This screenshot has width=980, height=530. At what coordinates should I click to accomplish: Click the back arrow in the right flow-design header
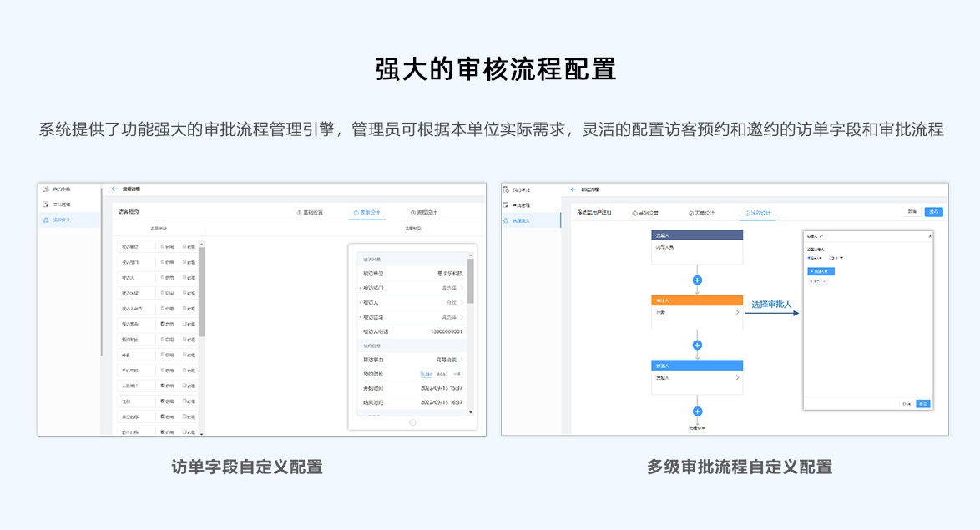pyautogui.click(x=573, y=190)
